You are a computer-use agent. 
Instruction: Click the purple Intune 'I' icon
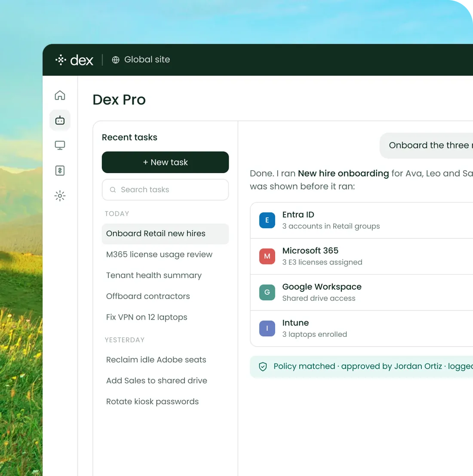(x=267, y=329)
